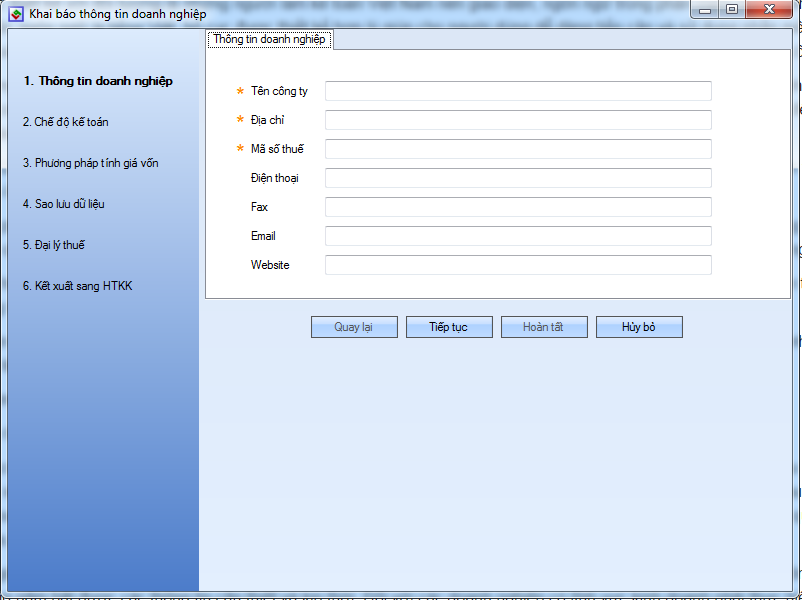Focus the Website input field
The image size is (802, 600).
(518, 265)
